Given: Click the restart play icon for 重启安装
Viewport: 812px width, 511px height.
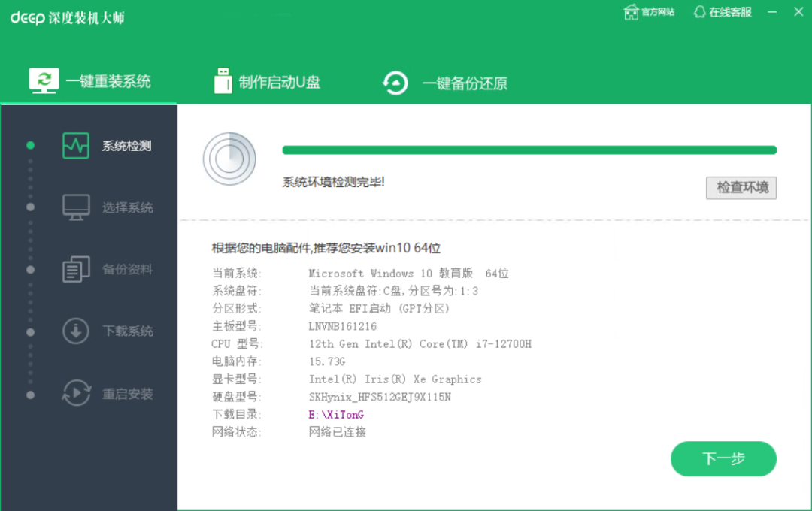Looking at the screenshot, I should [x=76, y=392].
